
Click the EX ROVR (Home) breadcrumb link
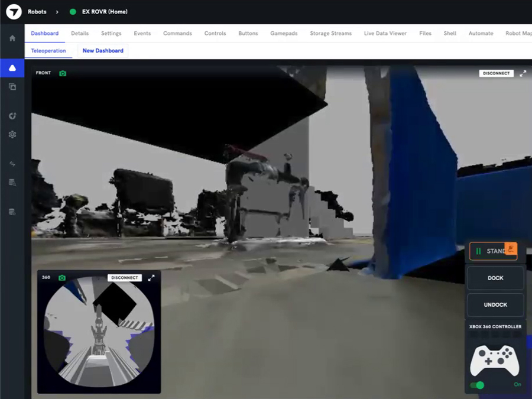105,11
